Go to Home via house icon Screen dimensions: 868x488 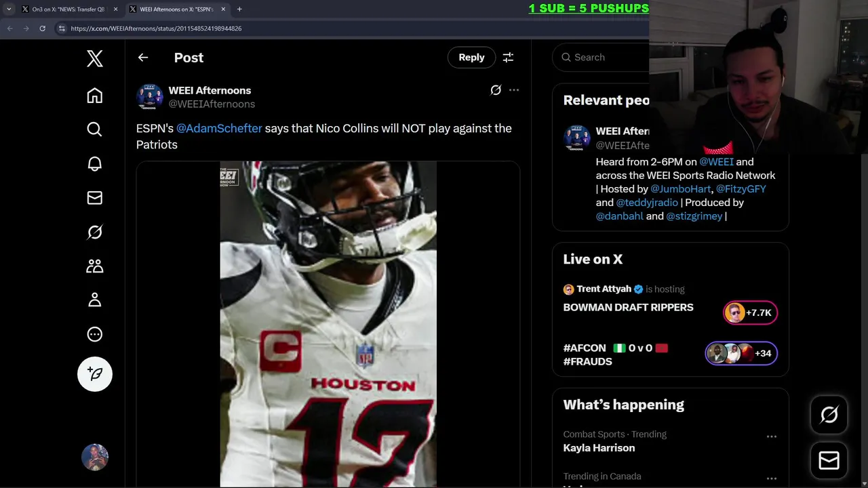(95, 96)
